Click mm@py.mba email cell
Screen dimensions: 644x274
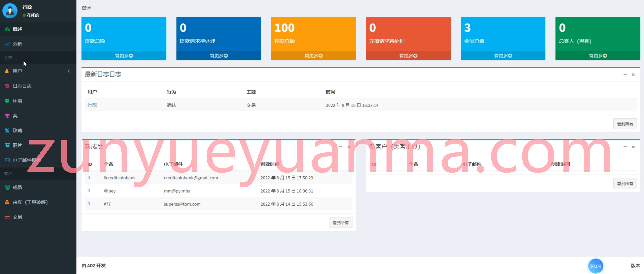coord(177,191)
